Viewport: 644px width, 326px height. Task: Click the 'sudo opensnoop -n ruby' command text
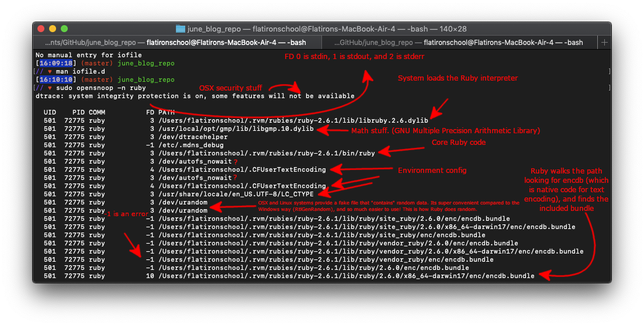point(101,88)
